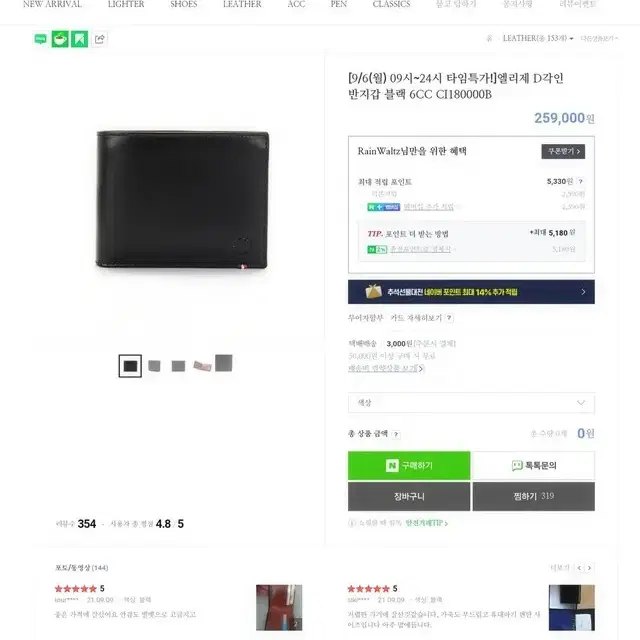Image resolution: width=640 pixels, height=640 pixels.
Task: Open the coupon download button in benefits box
Action: coord(563,151)
